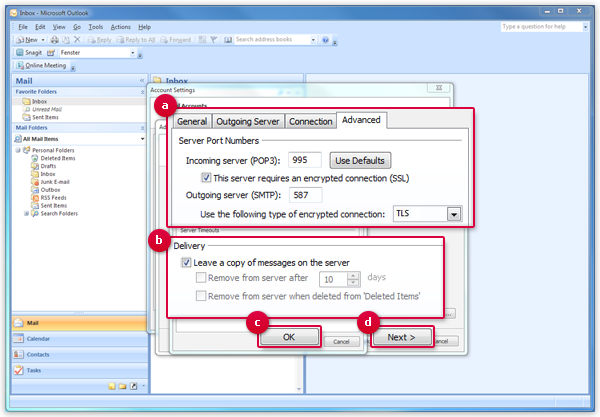Viewport: 600px width, 417px height.
Task: Open the Deleted Items folder
Action: tap(58, 158)
